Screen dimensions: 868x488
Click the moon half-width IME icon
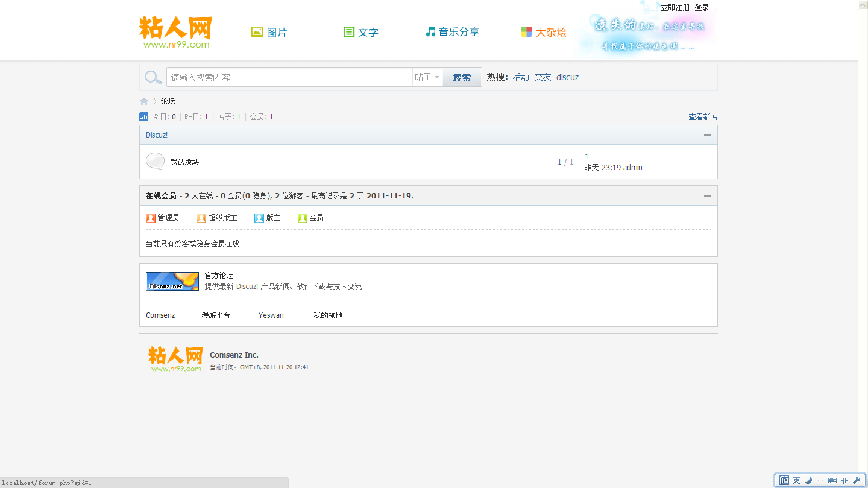pyautogui.click(x=808, y=480)
